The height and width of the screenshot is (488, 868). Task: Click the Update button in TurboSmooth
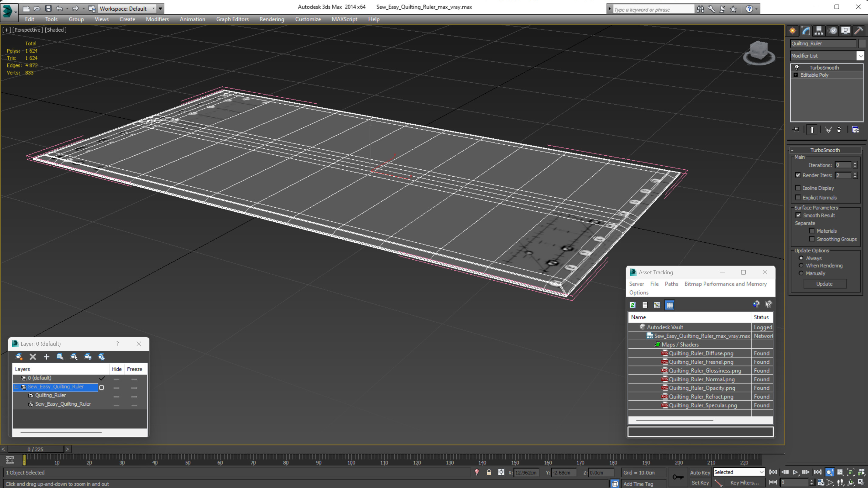point(824,284)
